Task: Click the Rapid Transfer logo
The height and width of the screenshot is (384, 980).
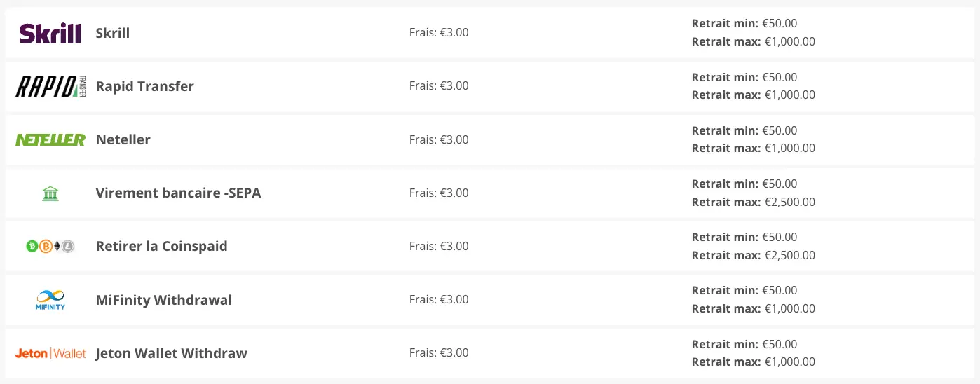Action: 50,86
